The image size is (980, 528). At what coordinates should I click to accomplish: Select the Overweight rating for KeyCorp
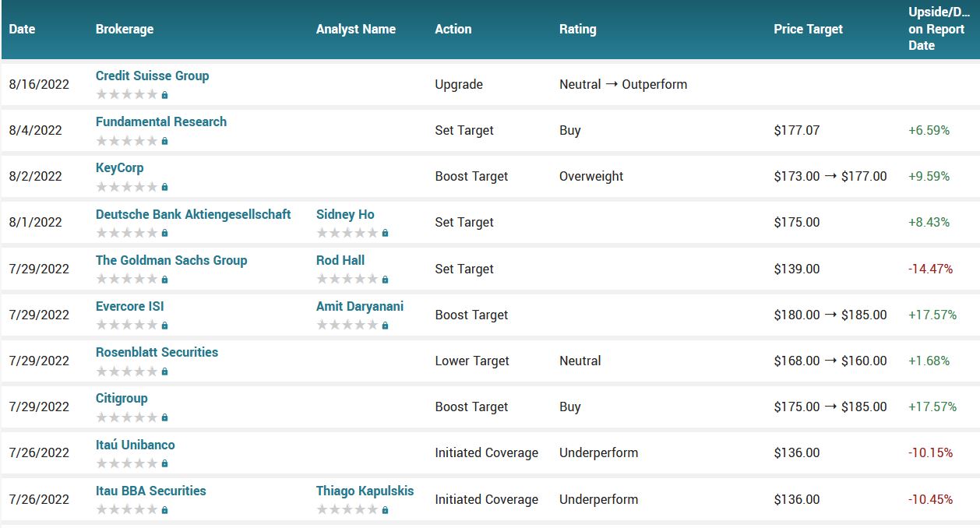click(x=591, y=176)
